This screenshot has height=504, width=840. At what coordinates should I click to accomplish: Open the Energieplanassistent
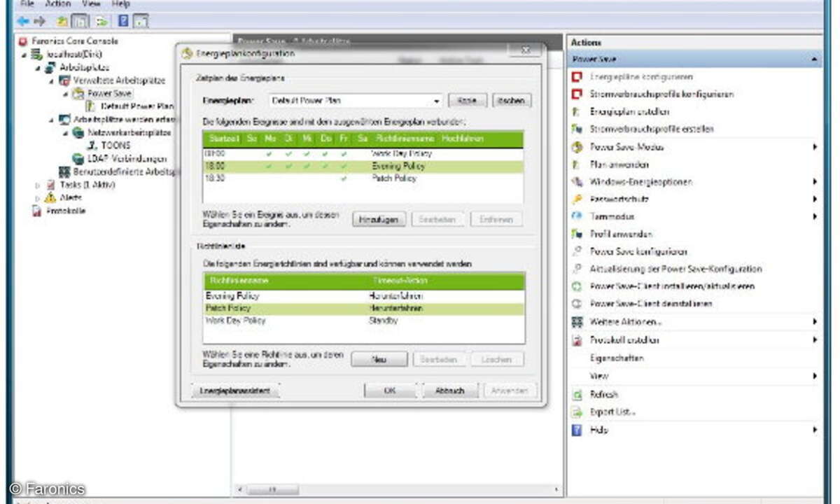point(235,391)
